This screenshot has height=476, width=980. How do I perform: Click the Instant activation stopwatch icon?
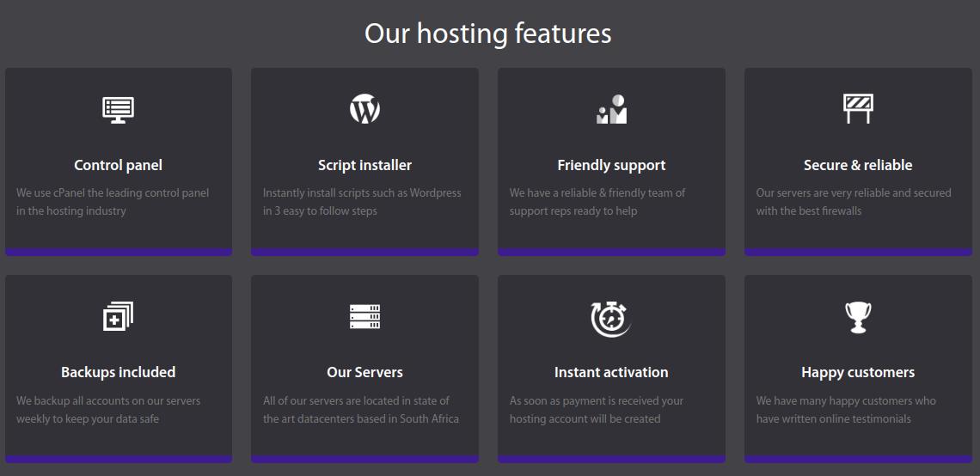pos(610,320)
